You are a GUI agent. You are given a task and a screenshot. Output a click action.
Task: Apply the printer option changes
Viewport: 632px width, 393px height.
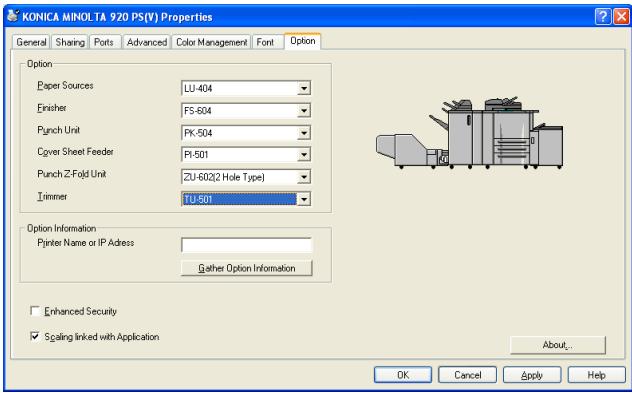pos(532,375)
